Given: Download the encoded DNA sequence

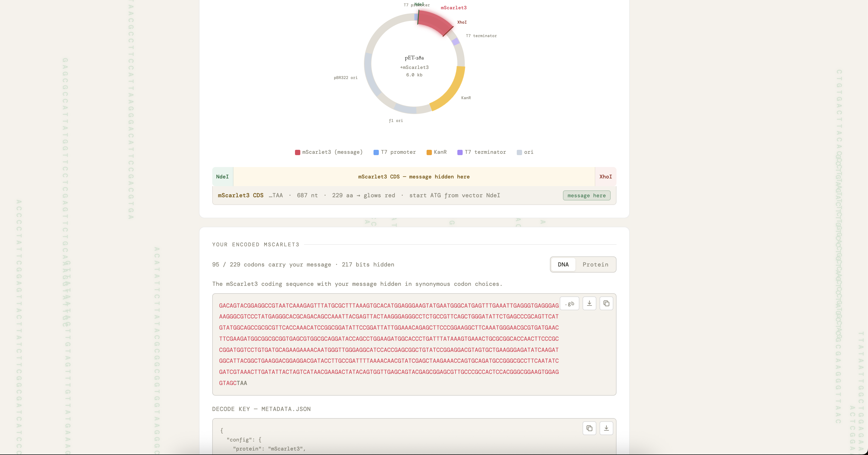Looking at the screenshot, I should coord(589,303).
